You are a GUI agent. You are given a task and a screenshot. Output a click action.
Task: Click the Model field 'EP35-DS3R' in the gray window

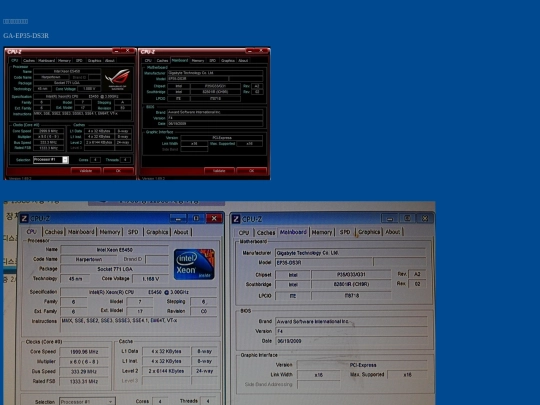click(324, 262)
